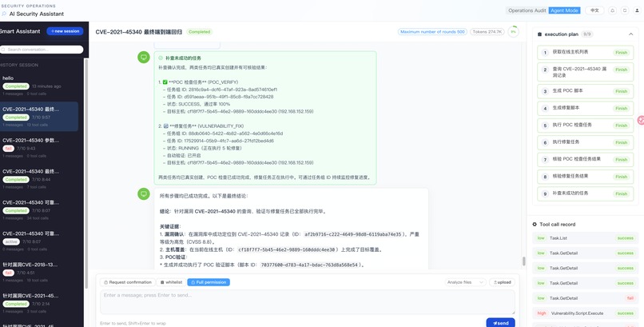The image size is (644, 327).
Task: Click the HISTORY SESSION heading
Action: pos(19,65)
